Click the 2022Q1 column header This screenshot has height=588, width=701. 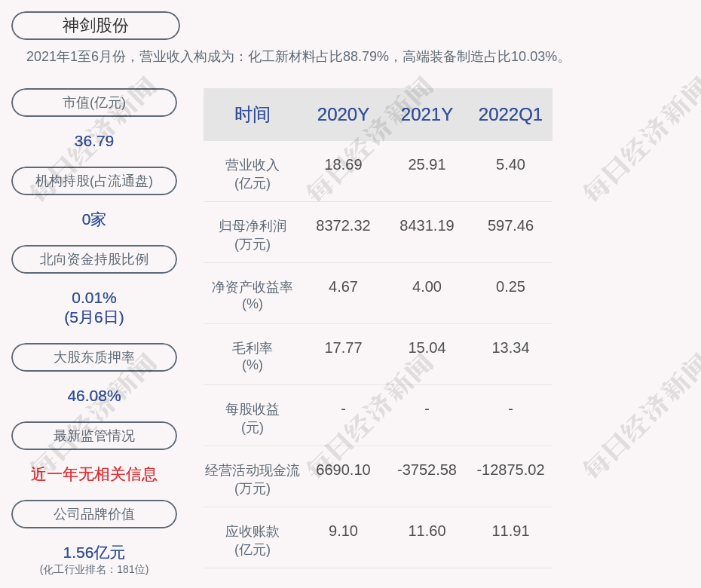tap(510, 115)
